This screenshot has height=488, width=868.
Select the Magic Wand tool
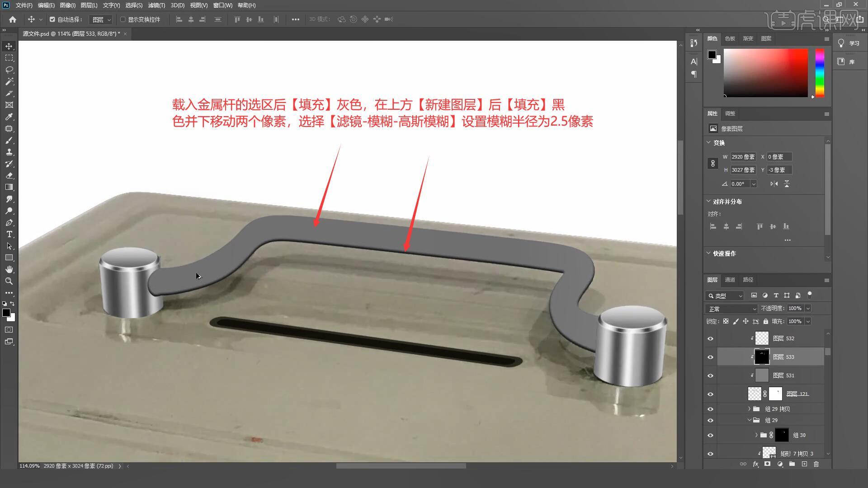coord(9,82)
